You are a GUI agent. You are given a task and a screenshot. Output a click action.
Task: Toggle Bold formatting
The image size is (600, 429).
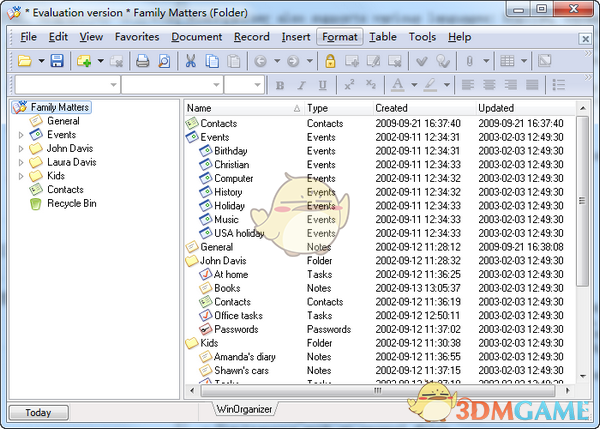coord(280,85)
